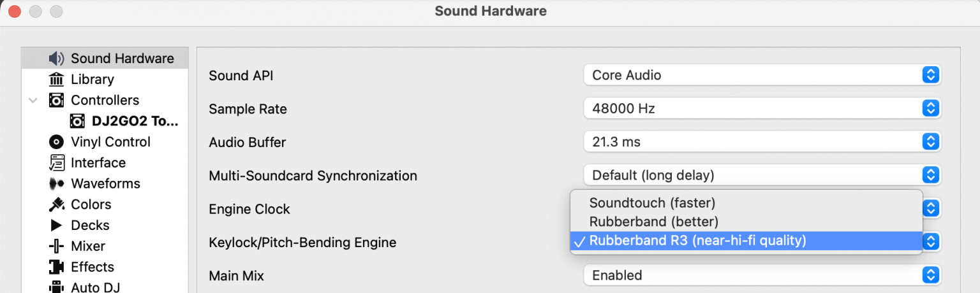Open the Audio Buffer dropdown
The height and width of the screenshot is (293, 980).
[x=762, y=142]
